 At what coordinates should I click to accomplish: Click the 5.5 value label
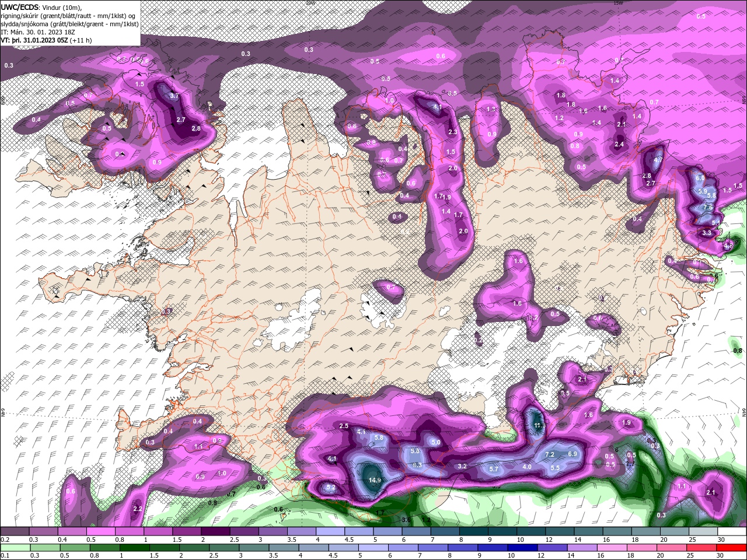click(555, 468)
